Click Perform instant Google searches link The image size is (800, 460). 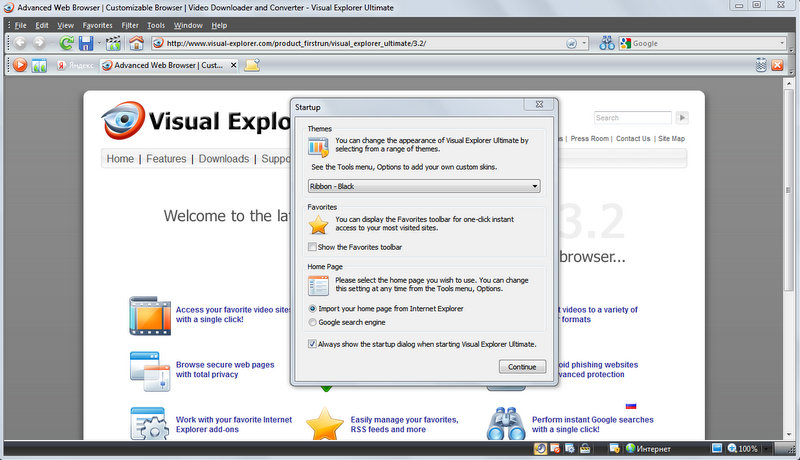point(593,424)
